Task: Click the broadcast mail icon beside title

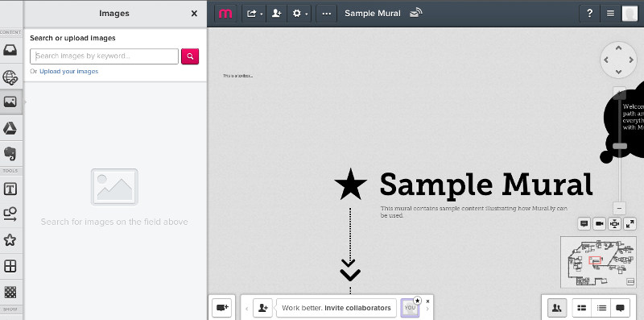Action: (415, 13)
